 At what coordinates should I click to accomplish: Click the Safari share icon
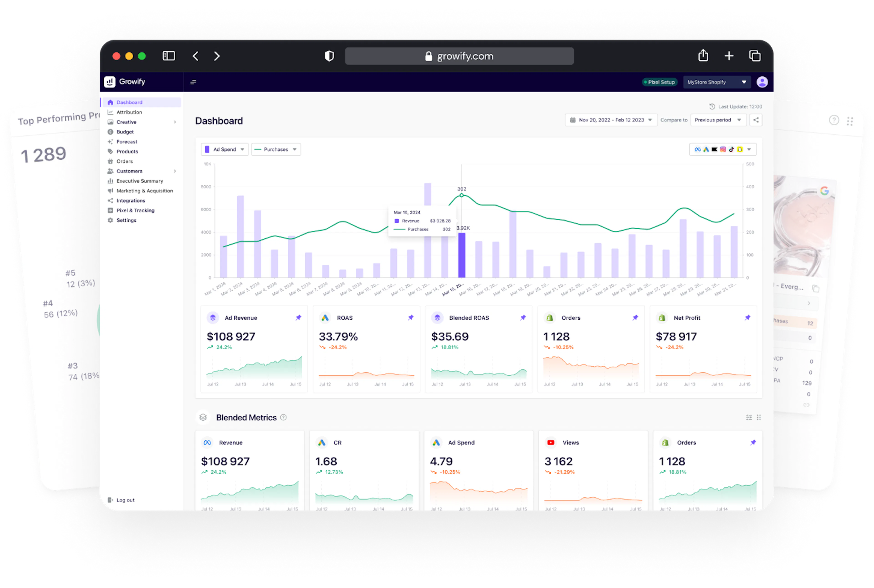point(703,56)
